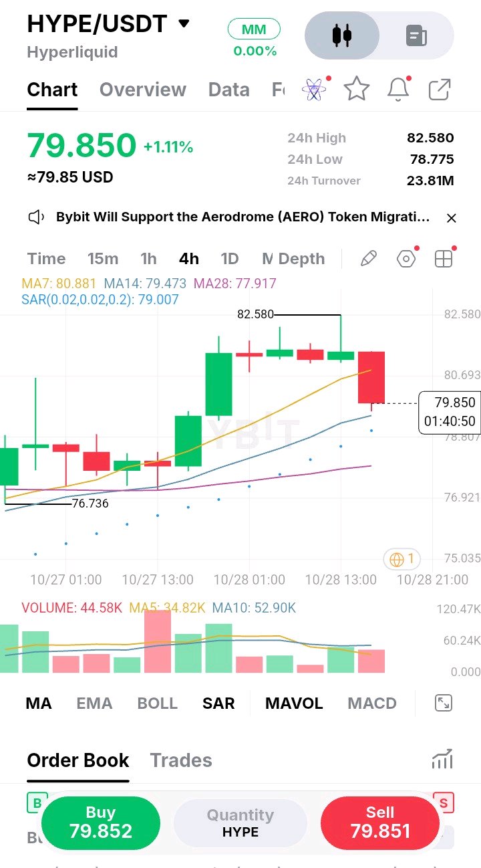Select the Time chart interval
Image resolution: width=481 pixels, height=868 pixels.
tap(46, 259)
